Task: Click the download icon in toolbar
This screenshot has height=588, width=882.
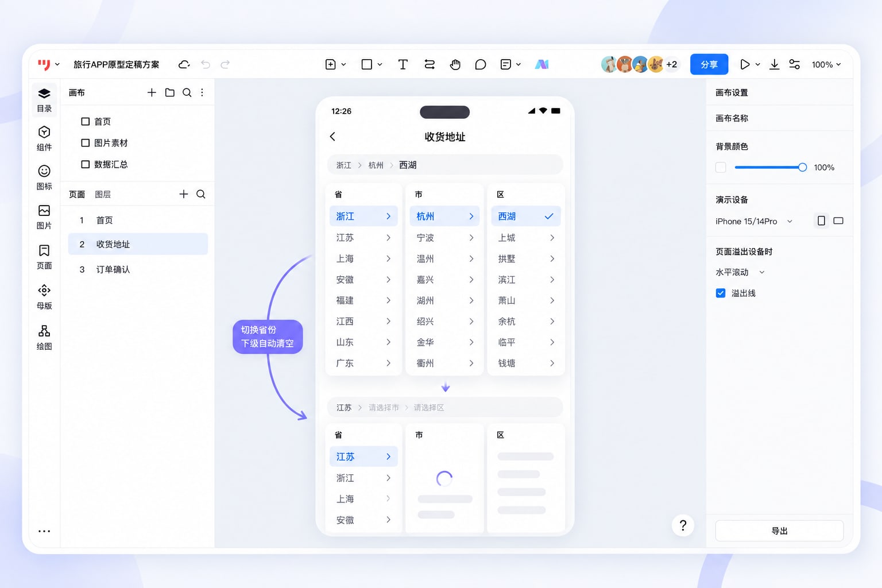Action: [774, 64]
